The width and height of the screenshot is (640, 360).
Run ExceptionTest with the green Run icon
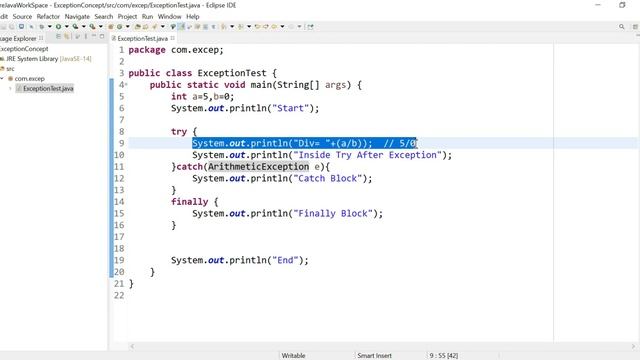tap(58, 27)
